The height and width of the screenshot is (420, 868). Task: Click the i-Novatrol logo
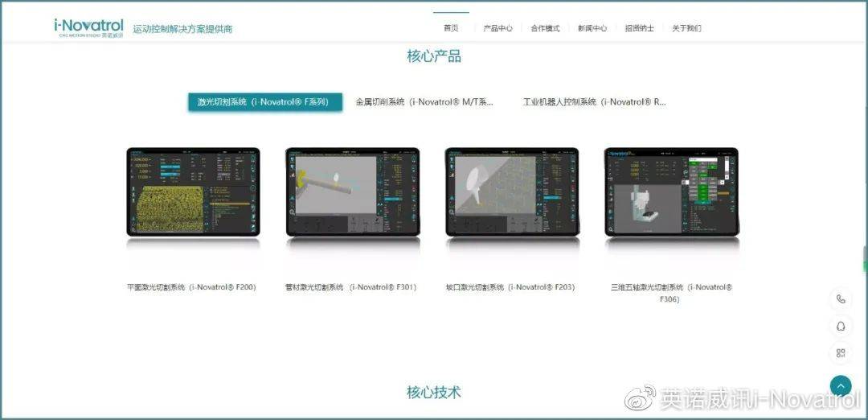(x=88, y=27)
